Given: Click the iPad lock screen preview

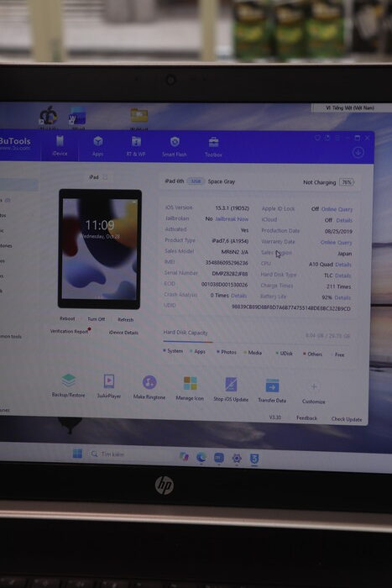Looking at the screenshot, I should pos(100,249).
